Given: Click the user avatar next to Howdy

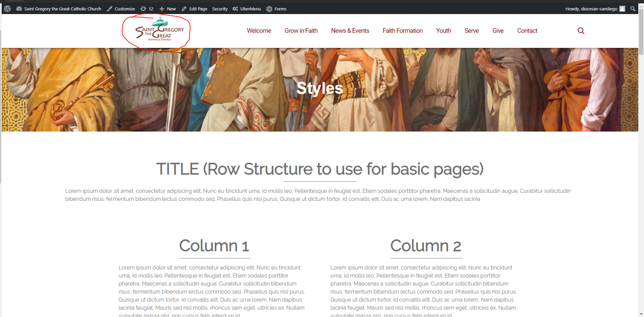Looking at the screenshot, I should tap(622, 9).
